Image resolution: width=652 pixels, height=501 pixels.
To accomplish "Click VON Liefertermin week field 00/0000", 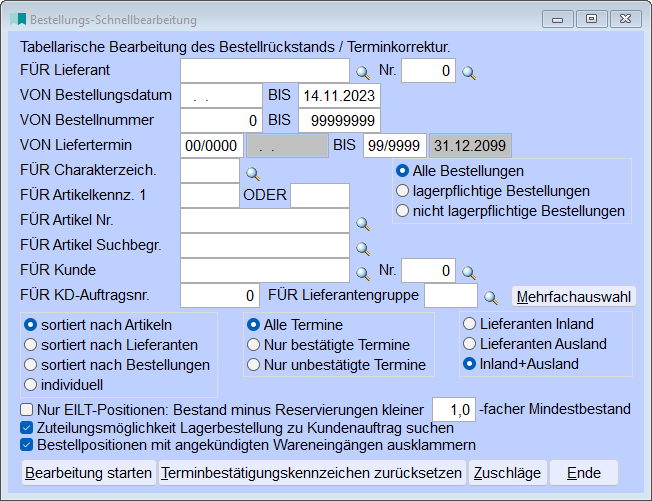I will click(212, 146).
